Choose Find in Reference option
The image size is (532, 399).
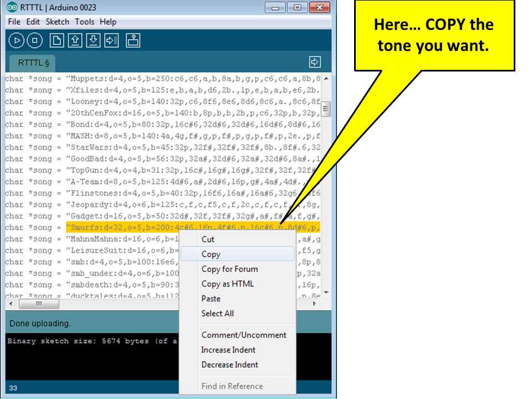pyautogui.click(x=237, y=386)
